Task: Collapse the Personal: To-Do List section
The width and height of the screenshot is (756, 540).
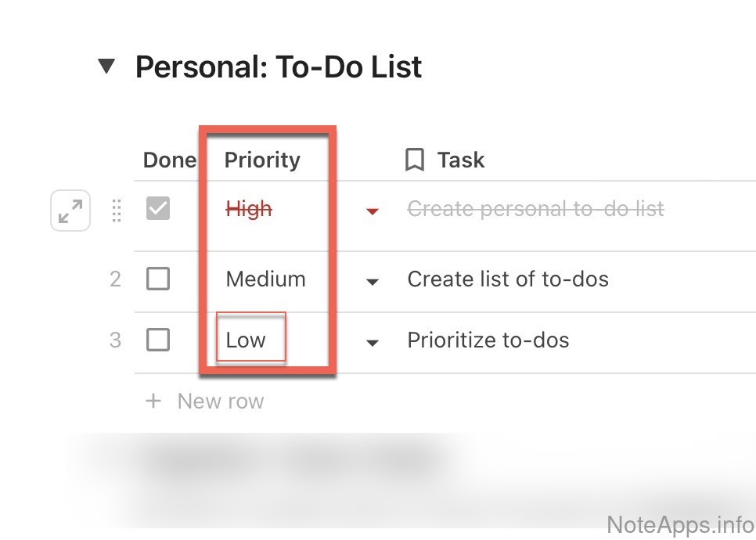Action: tap(107, 67)
